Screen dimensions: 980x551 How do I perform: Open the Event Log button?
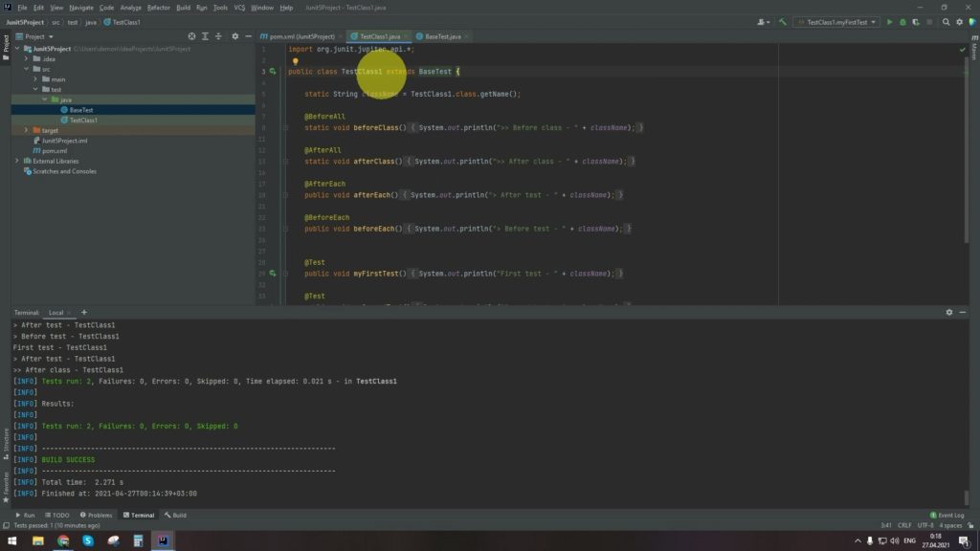coord(947,516)
